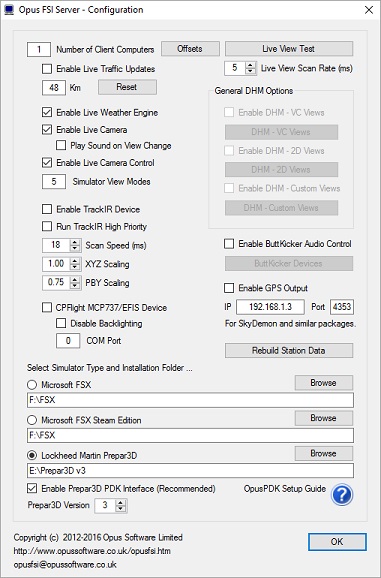The width and height of the screenshot is (381, 578).
Task: Click Number of Client Computers field
Action: tap(39, 49)
